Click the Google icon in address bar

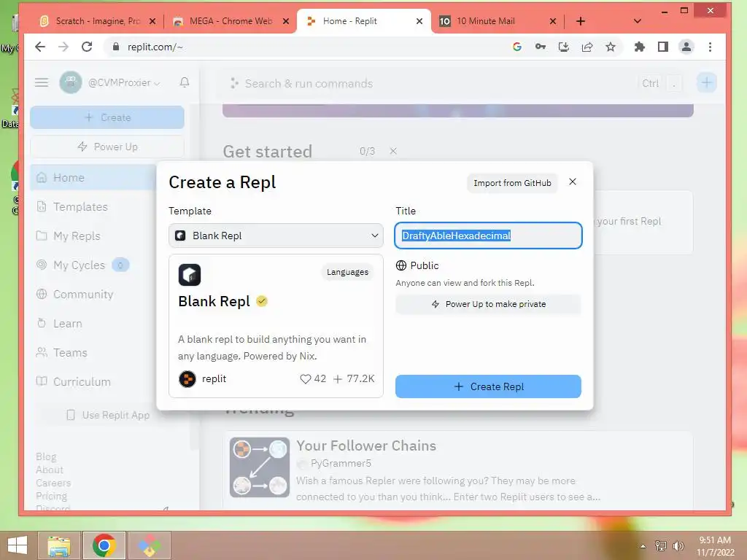coord(517,47)
